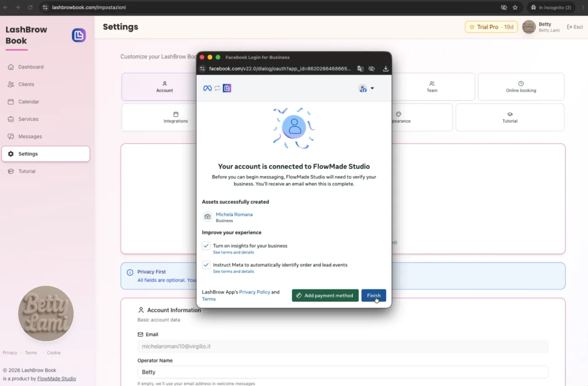Open the Terms footer link in sidebar
Screen dimensions: 588x386
31,353
